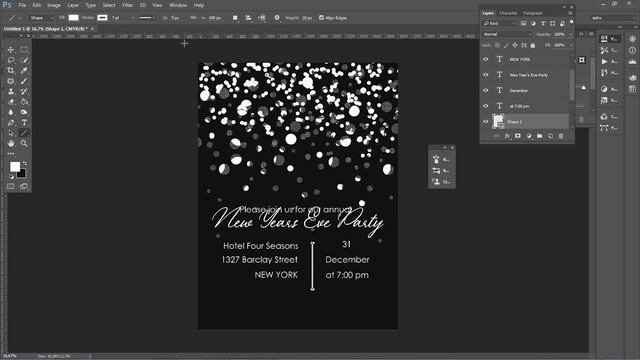
Task: Open the Opacity value dropdown
Action: [x=571, y=34]
